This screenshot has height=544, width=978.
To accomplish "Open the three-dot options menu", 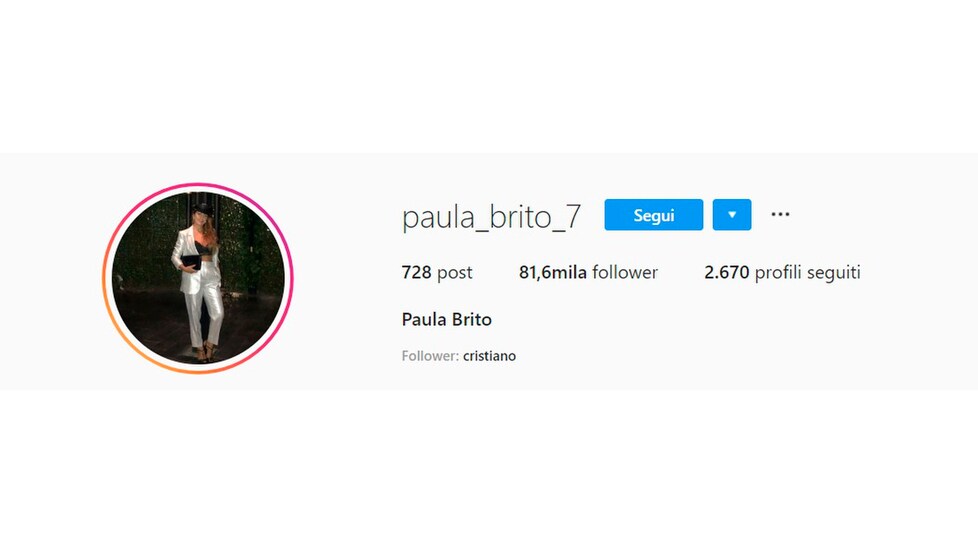I will (780, 214).
